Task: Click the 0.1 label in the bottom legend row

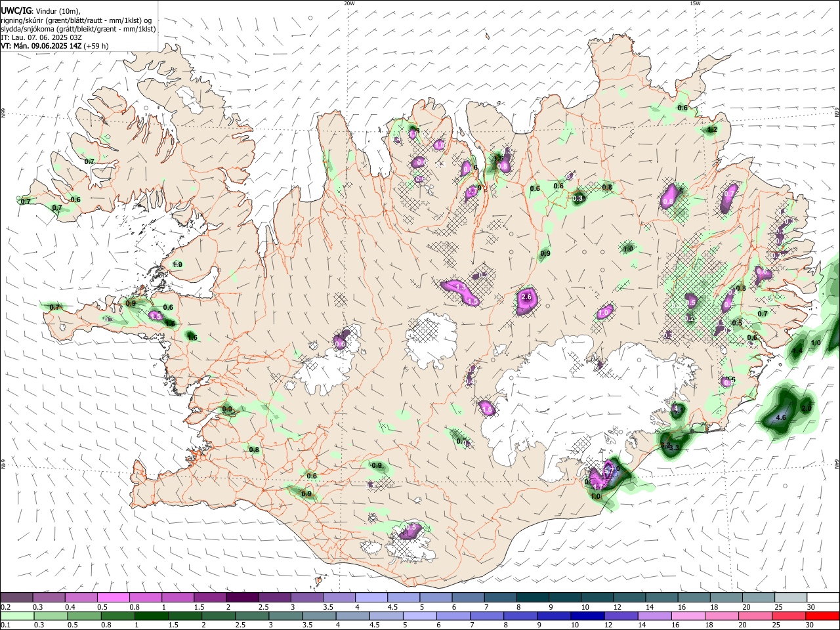Action: point(5,625)
